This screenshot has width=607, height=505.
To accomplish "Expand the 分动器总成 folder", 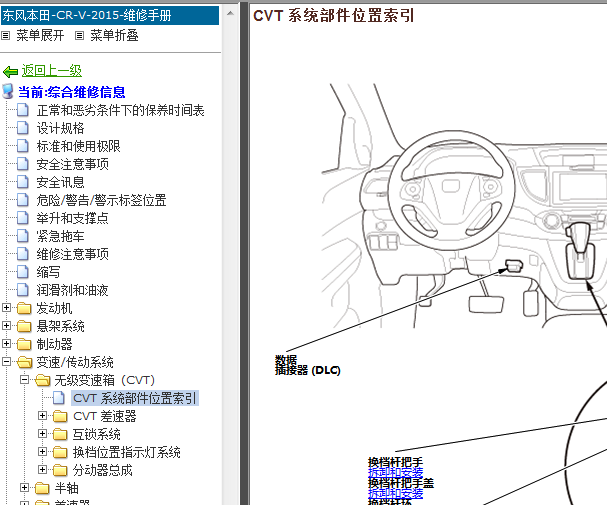I will (42, 469).
